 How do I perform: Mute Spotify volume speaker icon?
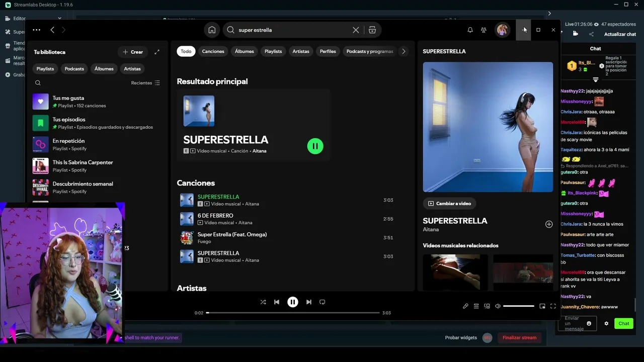pos(498,306)
